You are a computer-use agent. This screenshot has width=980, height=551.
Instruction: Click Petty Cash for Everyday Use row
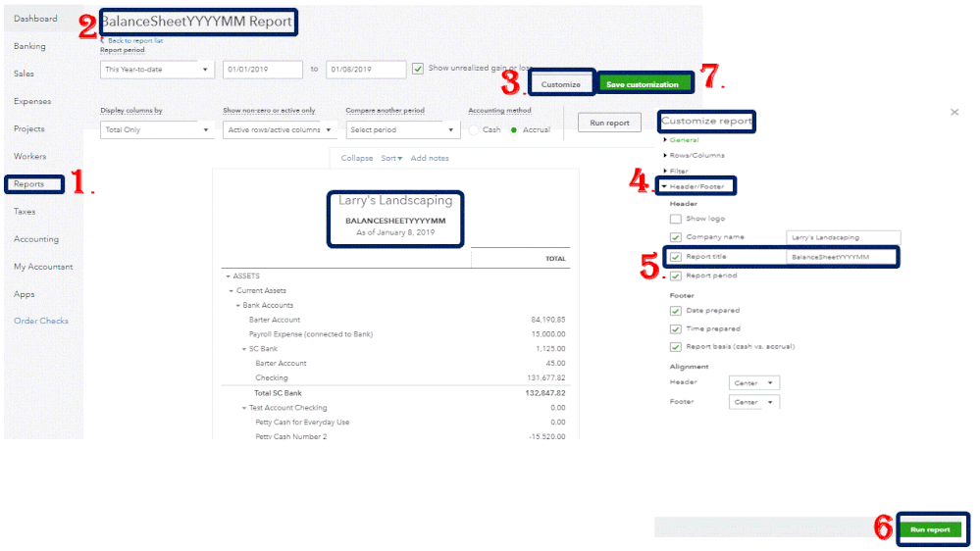(x=395, y=423)
